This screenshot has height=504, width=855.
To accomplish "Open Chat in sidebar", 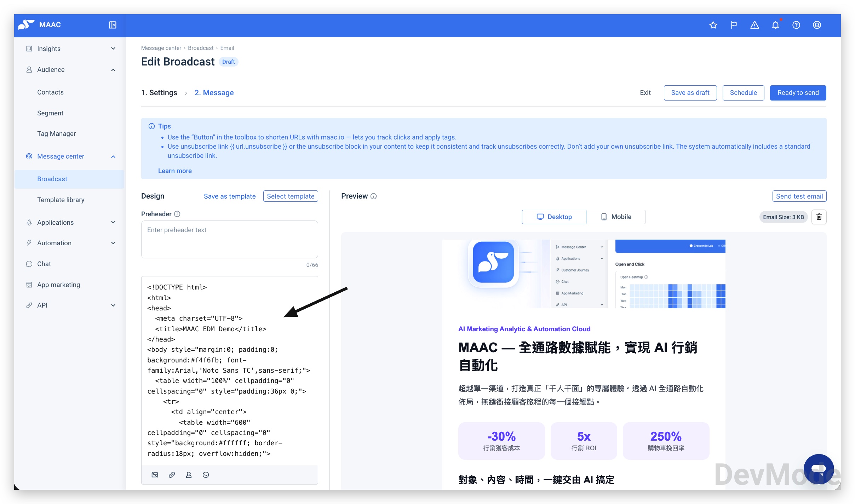I will click(44, 264).
